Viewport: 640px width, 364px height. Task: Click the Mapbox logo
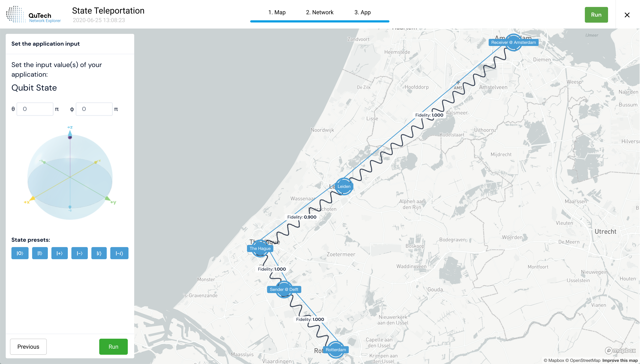point(620,350)
